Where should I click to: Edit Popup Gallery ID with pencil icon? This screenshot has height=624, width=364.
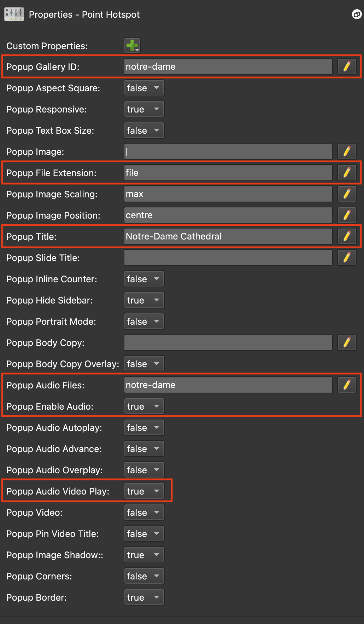click(347, 67)
